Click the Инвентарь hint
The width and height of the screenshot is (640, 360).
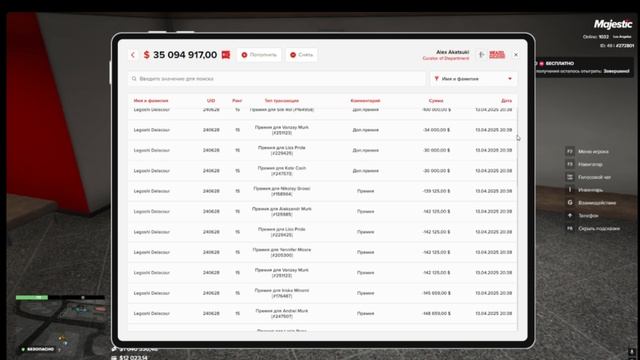pyautogui.click(x=584, y=190)
